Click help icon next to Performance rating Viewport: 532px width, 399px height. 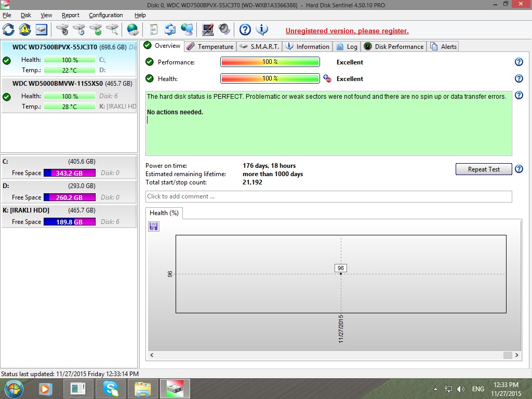point(519,62)
